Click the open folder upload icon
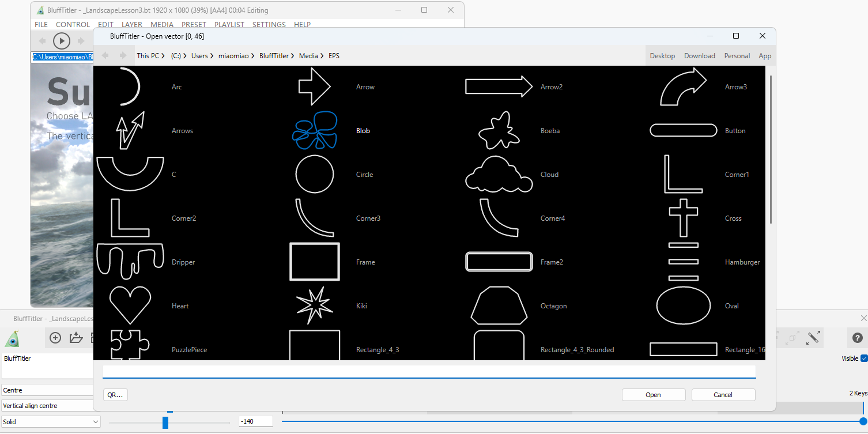 76,338
